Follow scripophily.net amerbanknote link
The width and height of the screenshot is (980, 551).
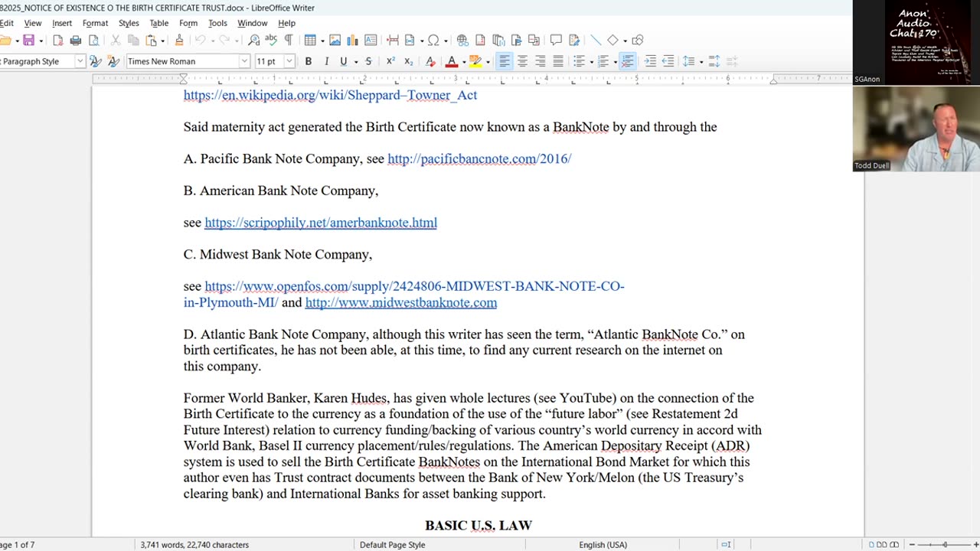point(321,223)
